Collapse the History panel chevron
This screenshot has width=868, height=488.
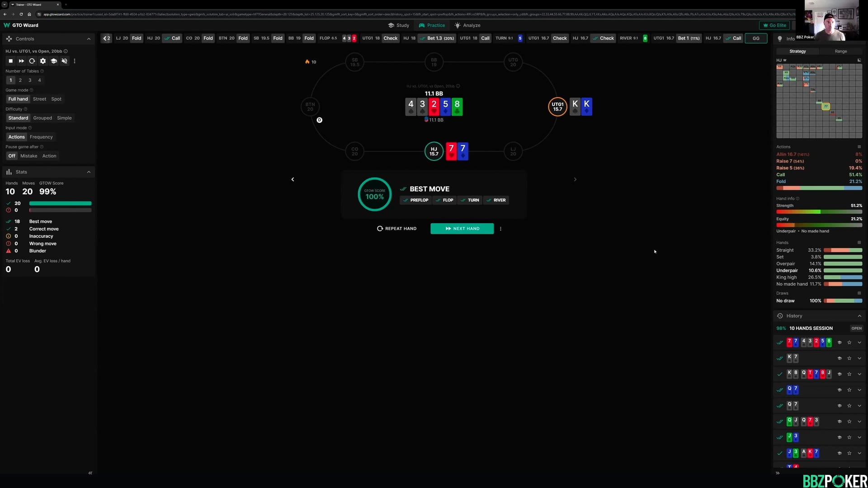click(x=859, y=316)
